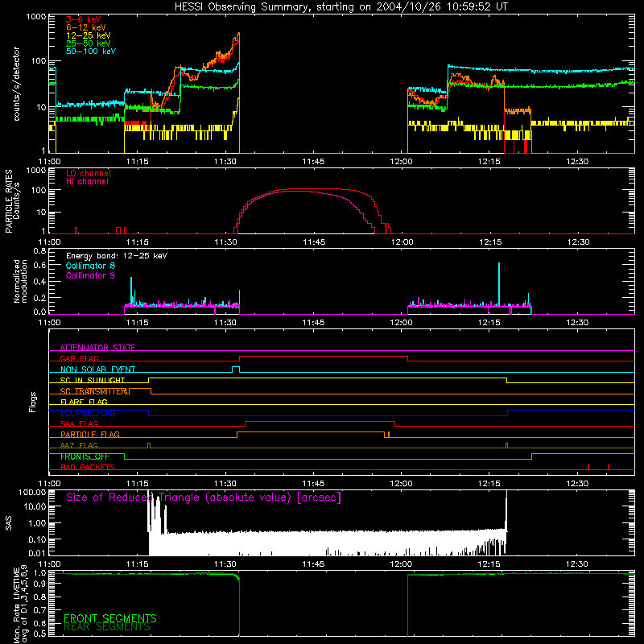Click the PARTICLE_FLAG label
The height and width of the screenshot is (644, 644).
click(90, 434)
